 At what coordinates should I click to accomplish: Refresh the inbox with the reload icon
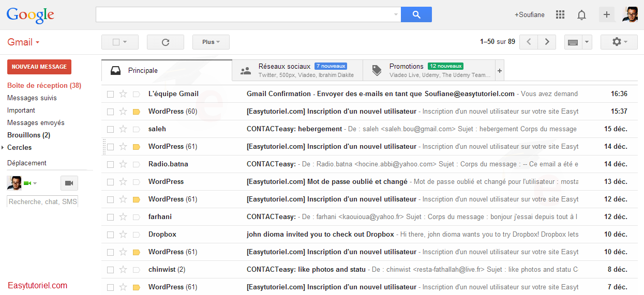[x=166, y=42]
